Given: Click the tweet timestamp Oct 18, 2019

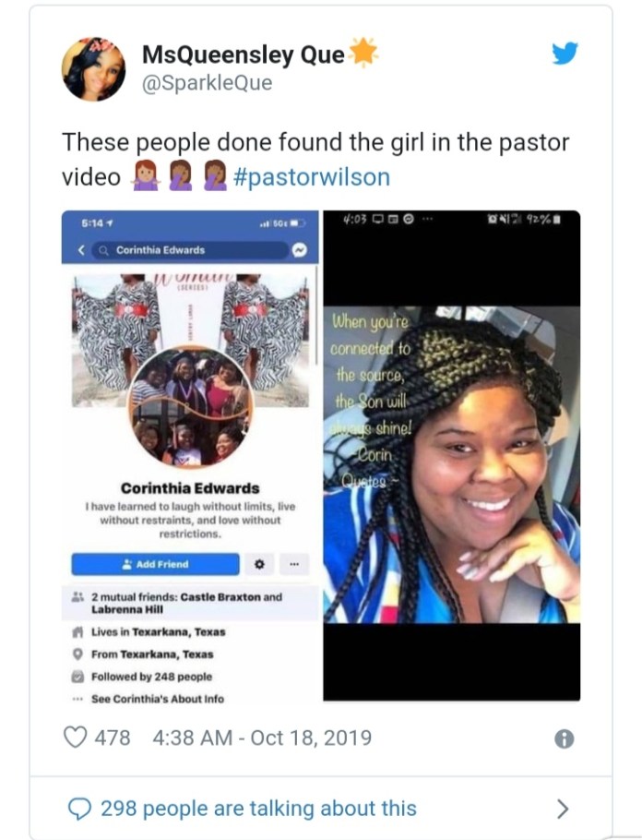Looking at the screenshot, I should pyautogui.click(x=262, y=738).
